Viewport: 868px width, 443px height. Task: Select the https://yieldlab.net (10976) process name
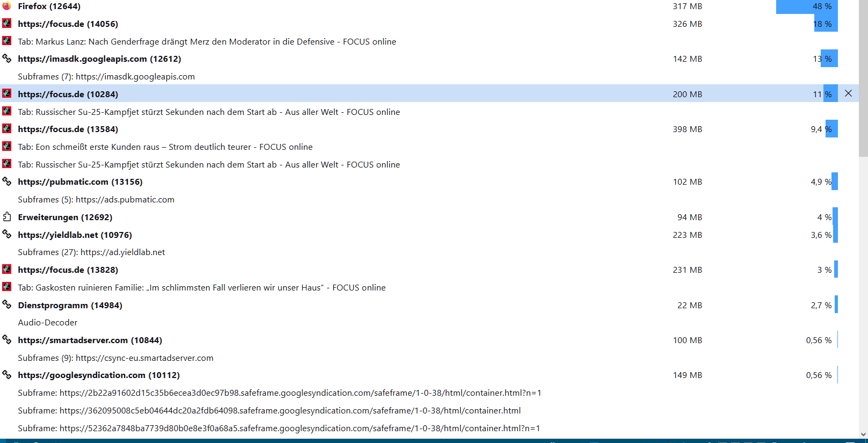75,235
